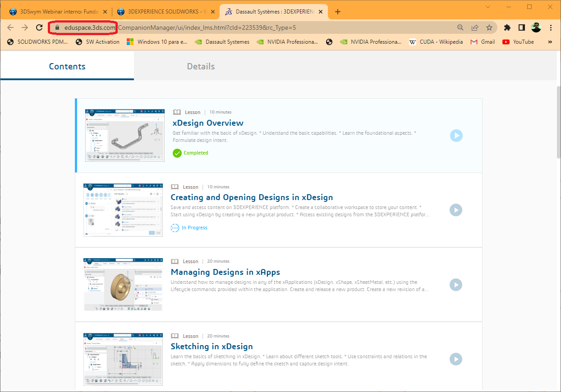
Task: Play the xDesign Overview lesson
Action: (456, 136)
